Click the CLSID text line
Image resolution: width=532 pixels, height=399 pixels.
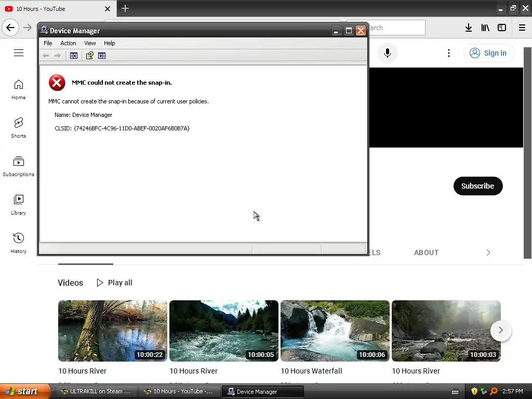coord(122,128)
